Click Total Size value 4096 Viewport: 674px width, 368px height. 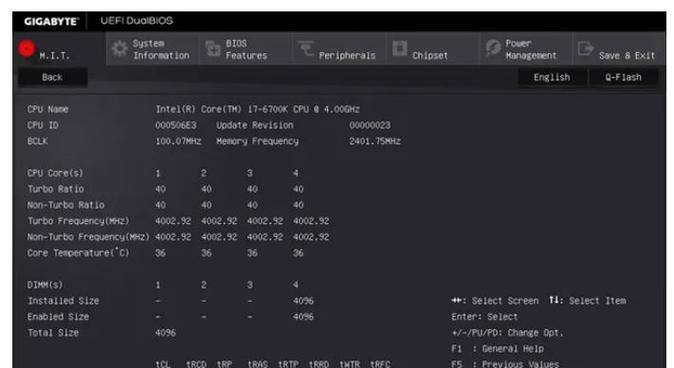[165, 332]
